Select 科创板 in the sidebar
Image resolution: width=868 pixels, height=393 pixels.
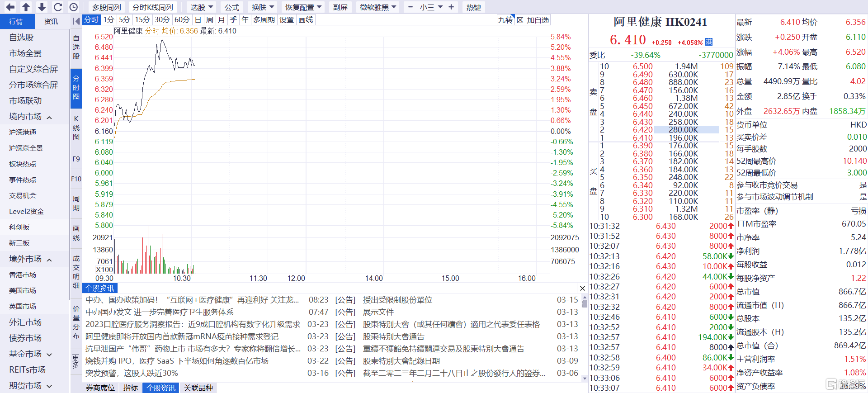coord(19,227)
